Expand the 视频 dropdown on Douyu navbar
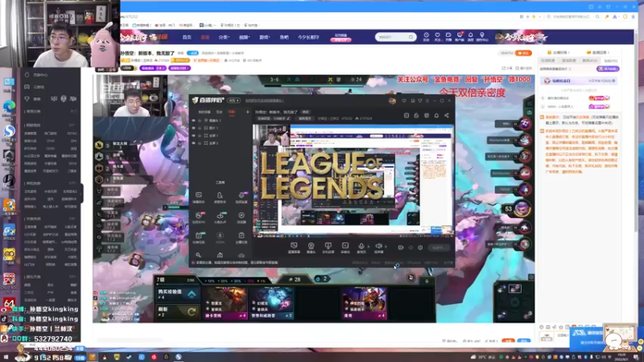 (245, 37)
